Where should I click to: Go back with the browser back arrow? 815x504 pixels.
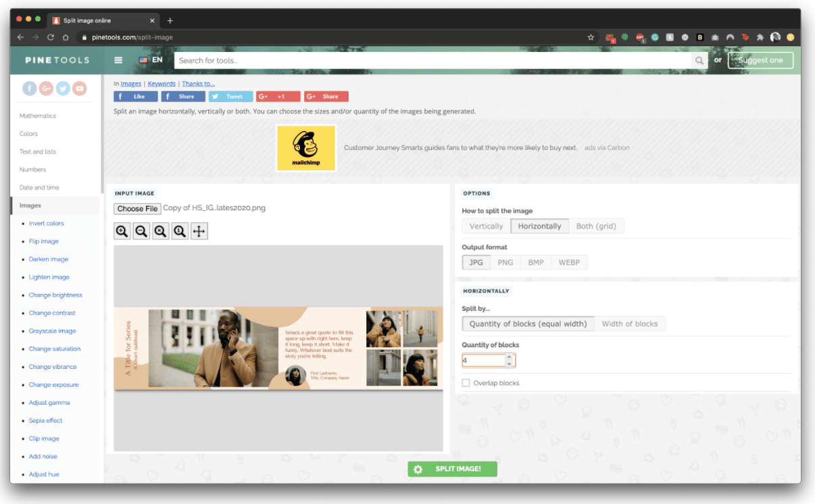coord(20,37)
